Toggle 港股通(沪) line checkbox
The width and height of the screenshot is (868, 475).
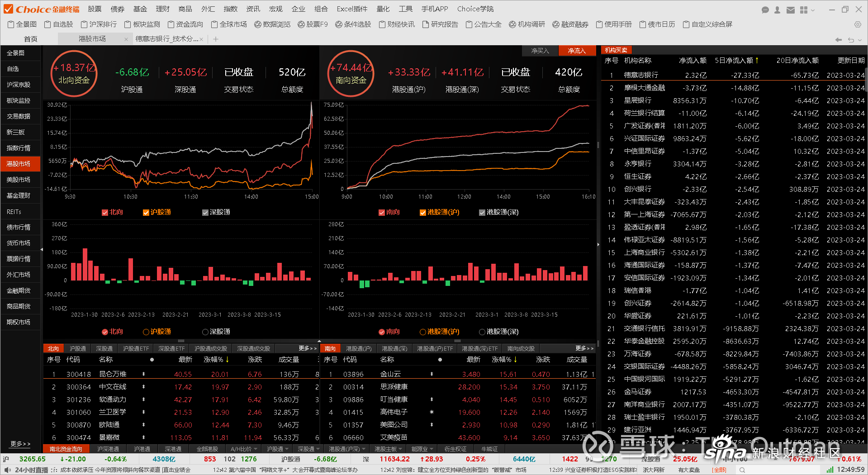423,213
